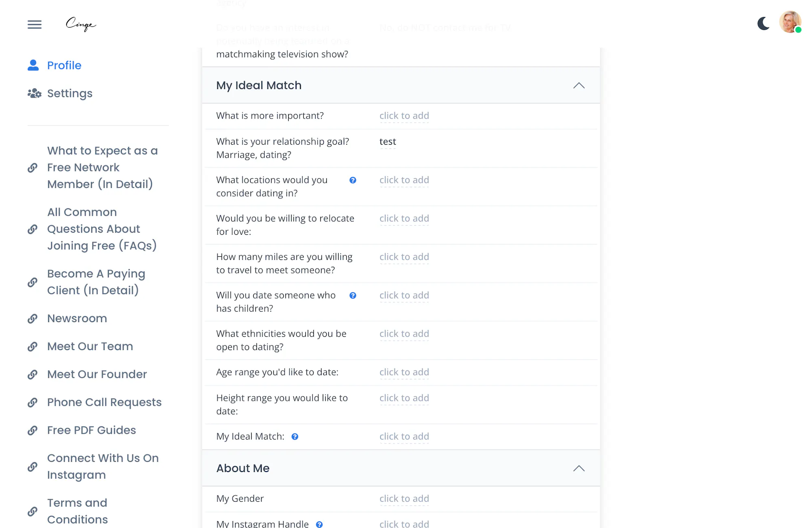Open the Newsroom link
The height and width of the screenshot is (528, 812).
[77, 318]
